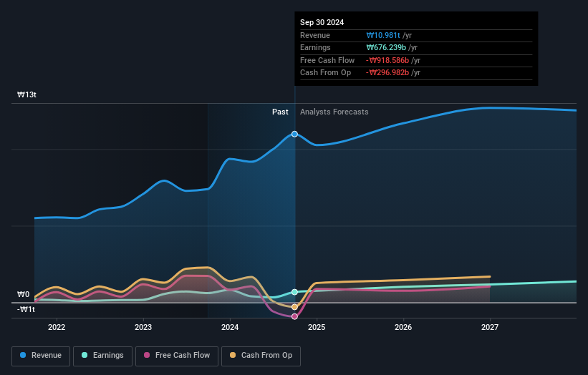588x375 pixels.
Task: Click the Analysts Forecasts label
Action: [334, 112]
